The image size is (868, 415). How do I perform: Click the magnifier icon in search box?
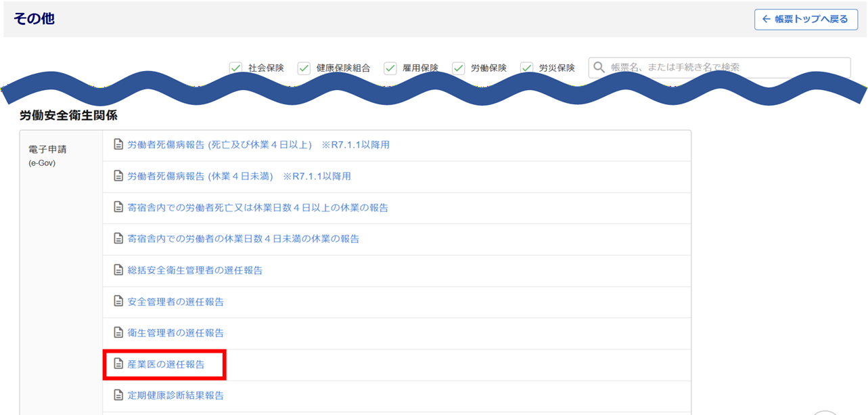(599, 68)
